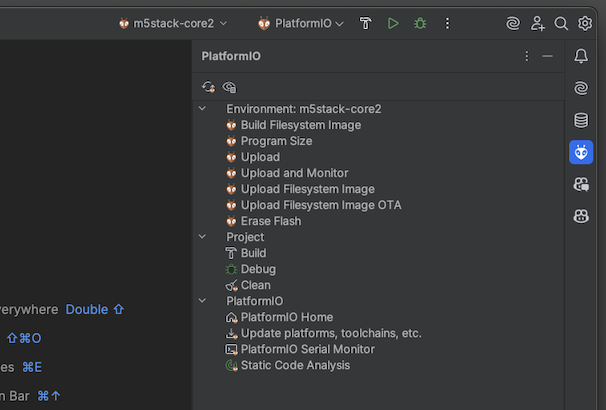Open IDE settings gear icon
The height and width of the screenshot is (410, 606).
[x=586, y=23]
